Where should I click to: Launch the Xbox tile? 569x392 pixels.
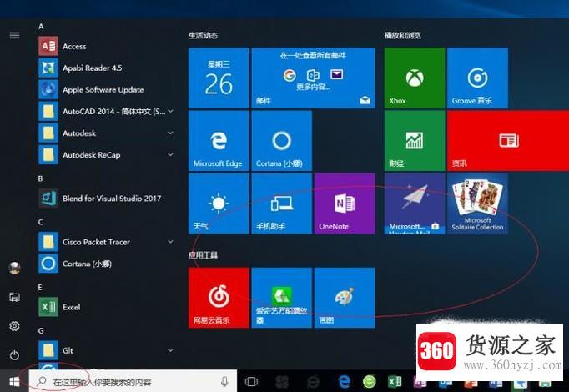[x=415, y=78]
